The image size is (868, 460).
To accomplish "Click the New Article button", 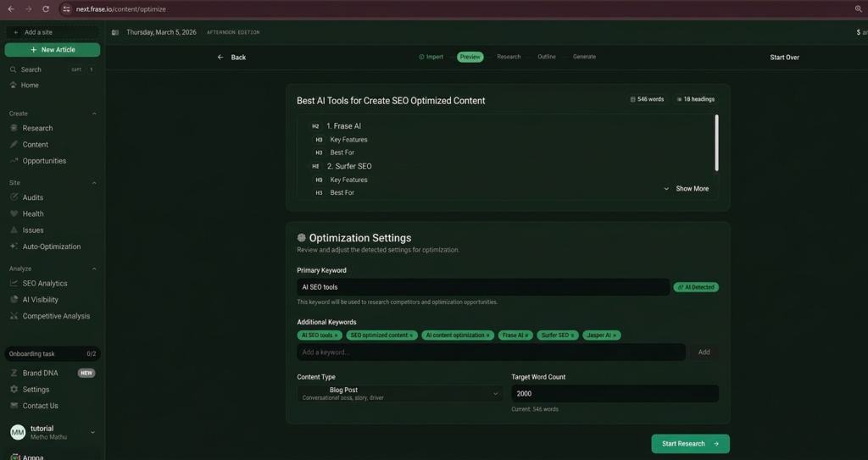I will 53,50.
